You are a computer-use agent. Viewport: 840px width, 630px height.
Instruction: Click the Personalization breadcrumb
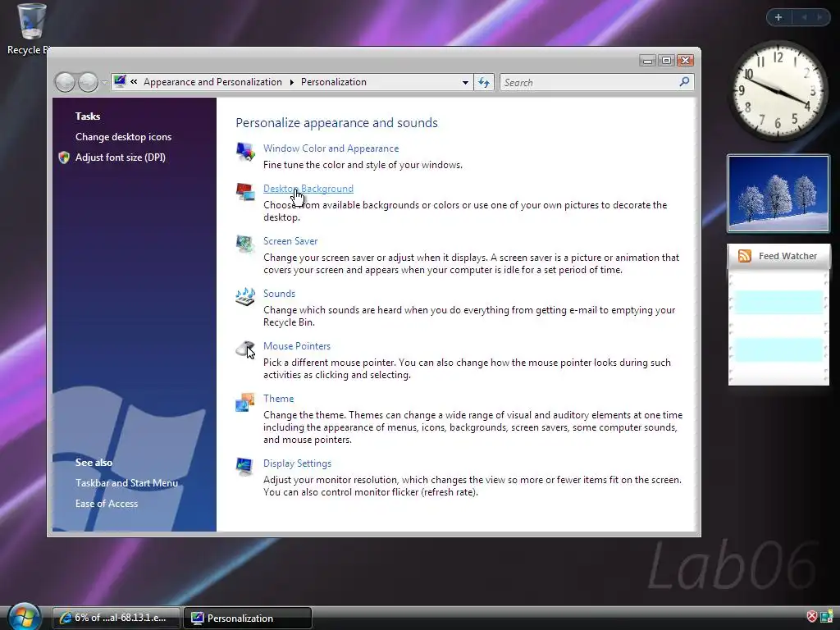334,82
